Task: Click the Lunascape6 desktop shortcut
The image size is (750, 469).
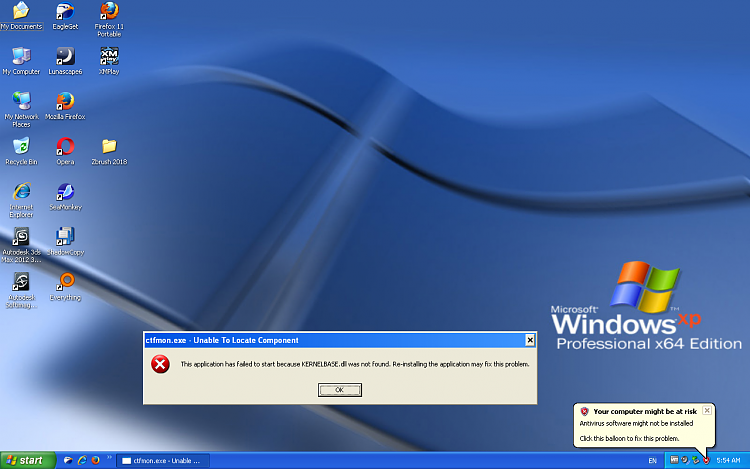Action: [65, 61]
